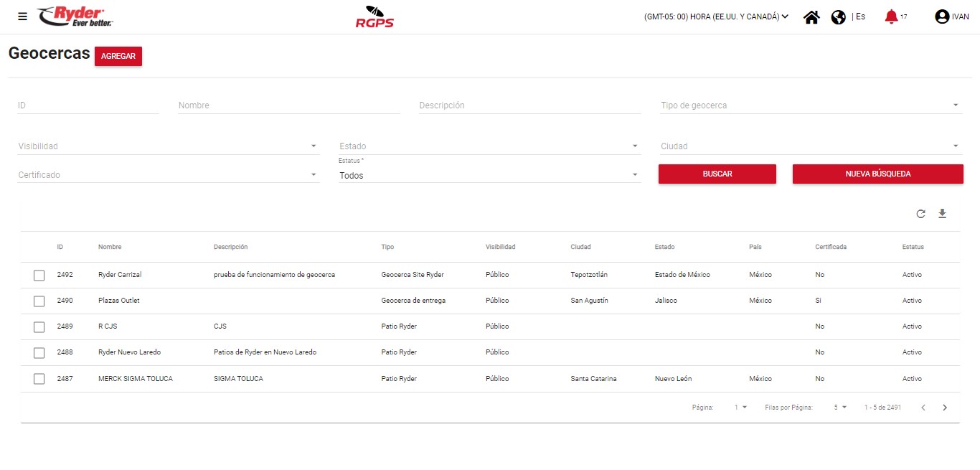Click the RGPS logo
The image size is (980, 470).
pyautogui.click(x=374, y=17)
